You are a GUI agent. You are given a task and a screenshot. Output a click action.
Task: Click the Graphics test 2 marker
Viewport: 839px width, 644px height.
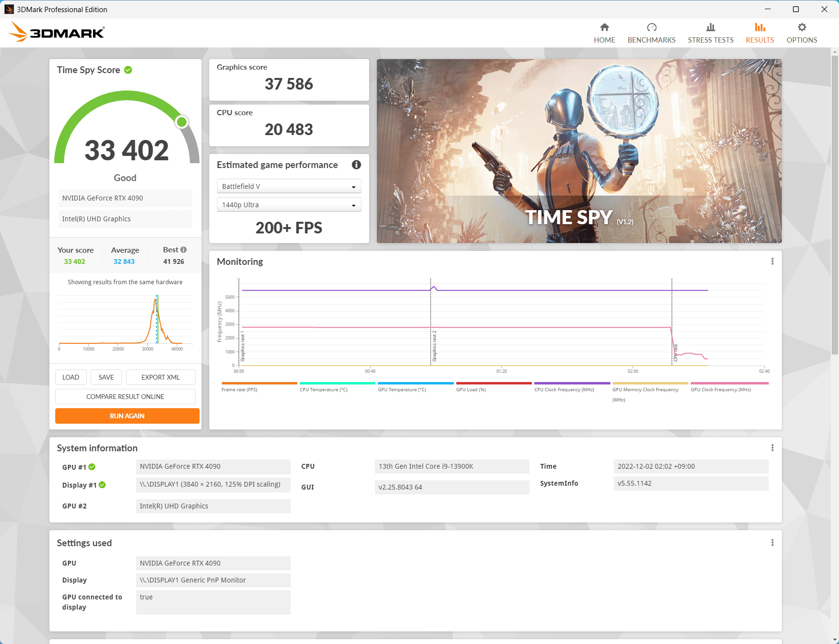coord(434,346)
